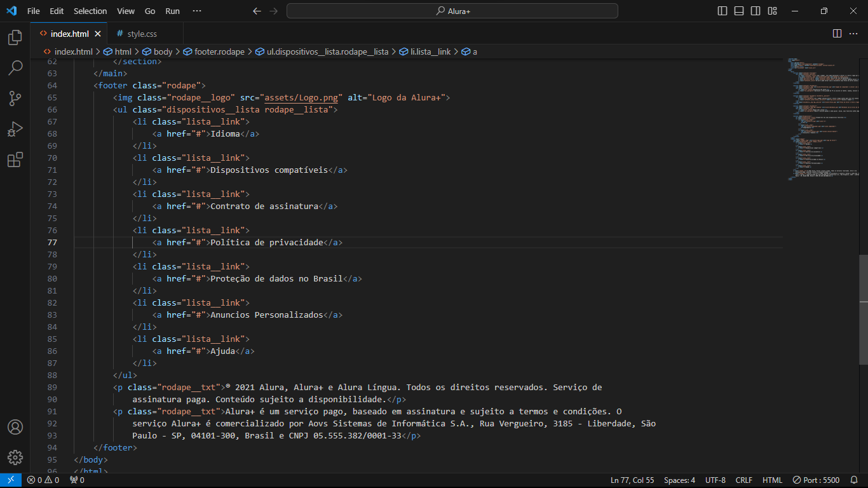Go back with the left arrow

pos(257,11)
